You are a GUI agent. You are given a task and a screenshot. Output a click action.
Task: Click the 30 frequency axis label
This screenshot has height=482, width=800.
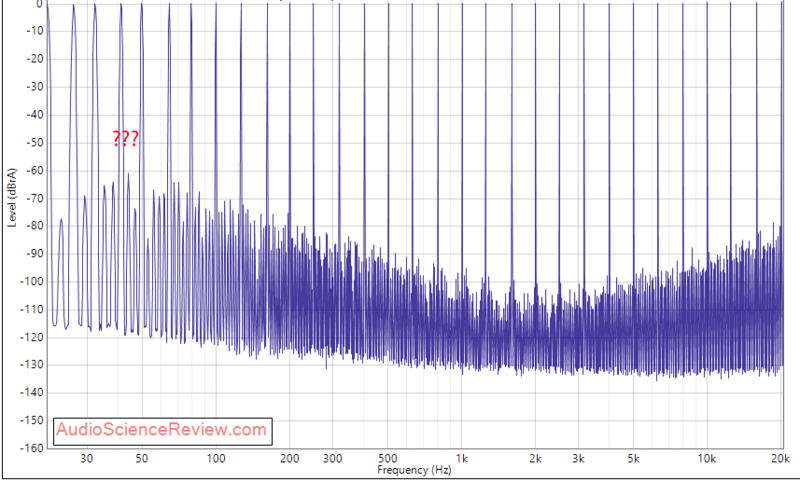click(x=86, y=459)
